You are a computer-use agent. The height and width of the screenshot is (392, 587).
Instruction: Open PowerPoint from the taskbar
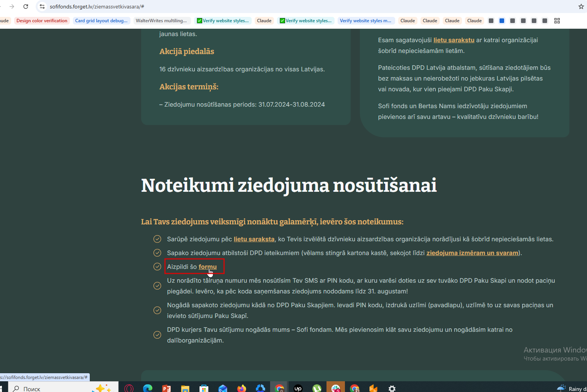point(167,388)
